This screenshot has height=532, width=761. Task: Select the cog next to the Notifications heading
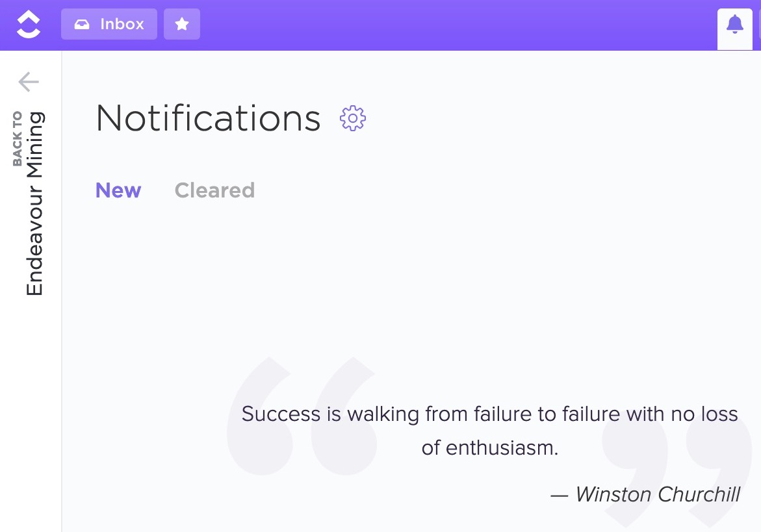click(352, 118)
